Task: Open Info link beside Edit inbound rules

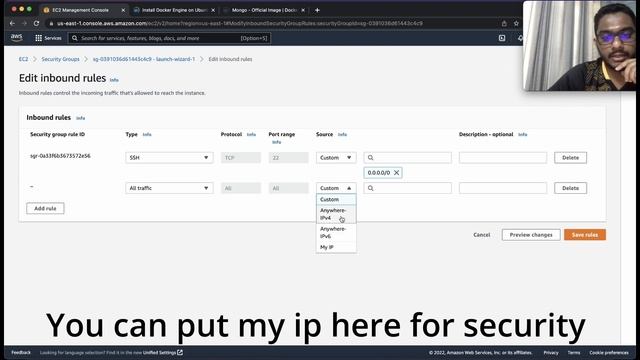Action: coord(114,80)
